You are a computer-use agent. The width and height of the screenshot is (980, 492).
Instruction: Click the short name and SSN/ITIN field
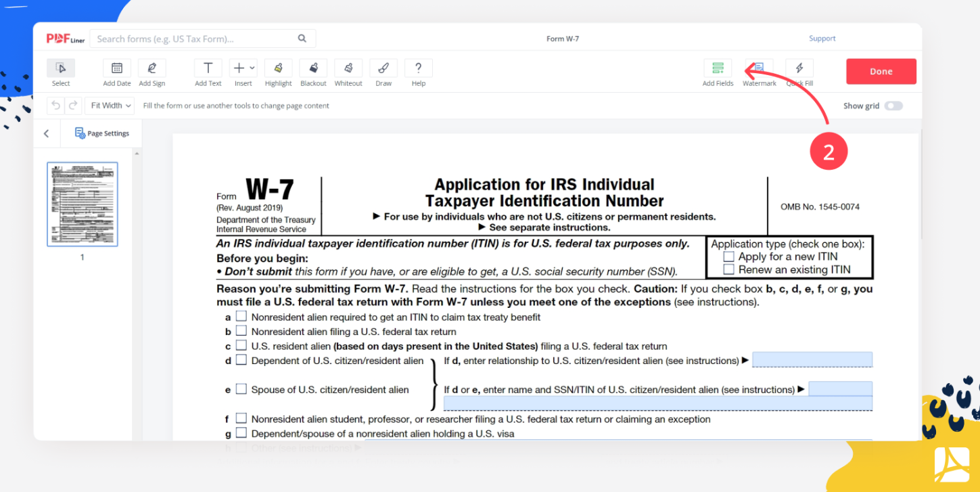coord(841,388)
